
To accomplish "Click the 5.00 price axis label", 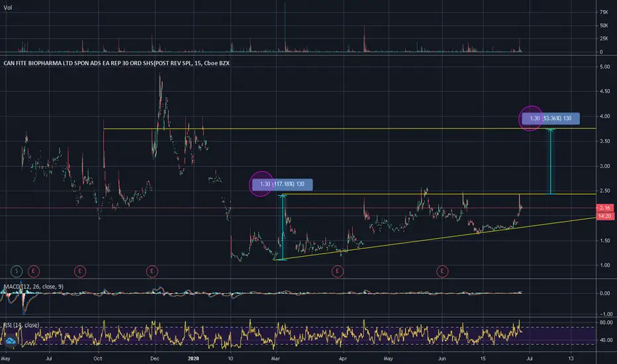I will point(604,67).
